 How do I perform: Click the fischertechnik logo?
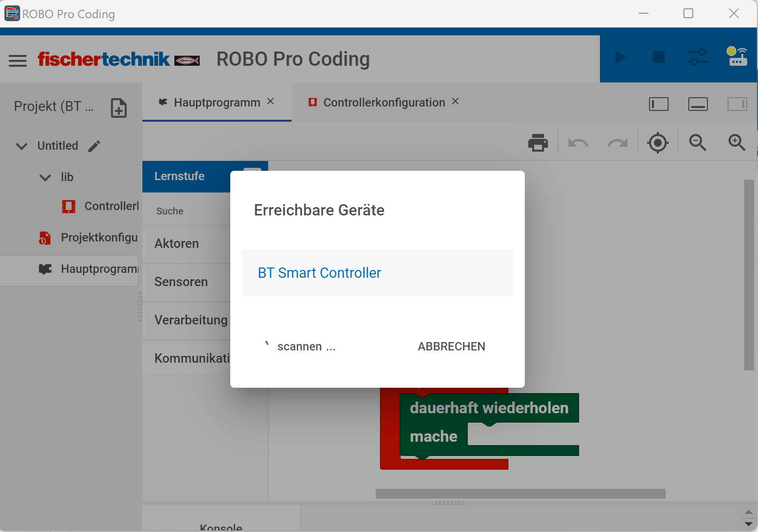click(x=119, y=59)
